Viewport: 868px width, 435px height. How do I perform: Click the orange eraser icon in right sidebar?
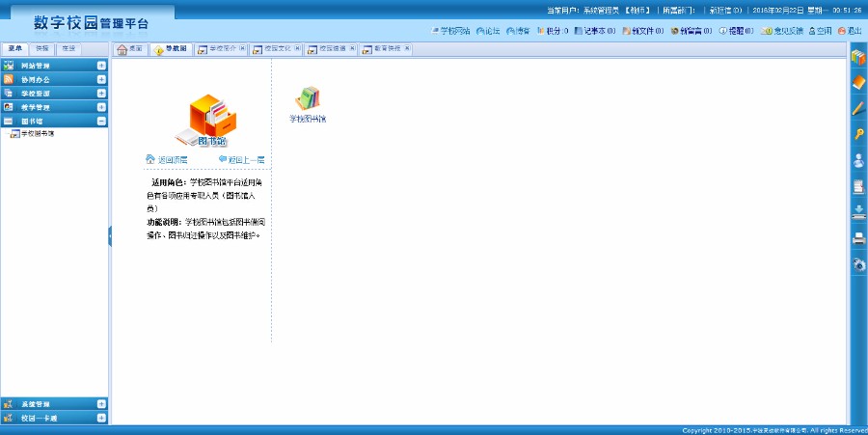[x=858, y=82]
